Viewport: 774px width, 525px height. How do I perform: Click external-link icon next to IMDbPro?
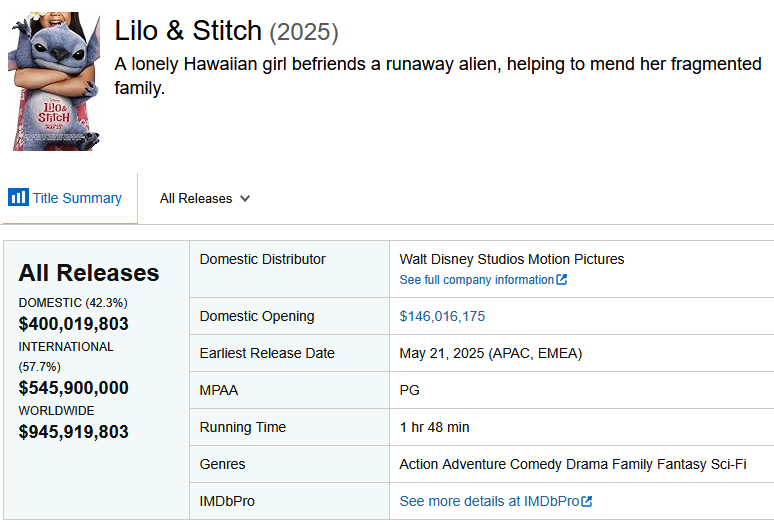click(x=586, y=501)
